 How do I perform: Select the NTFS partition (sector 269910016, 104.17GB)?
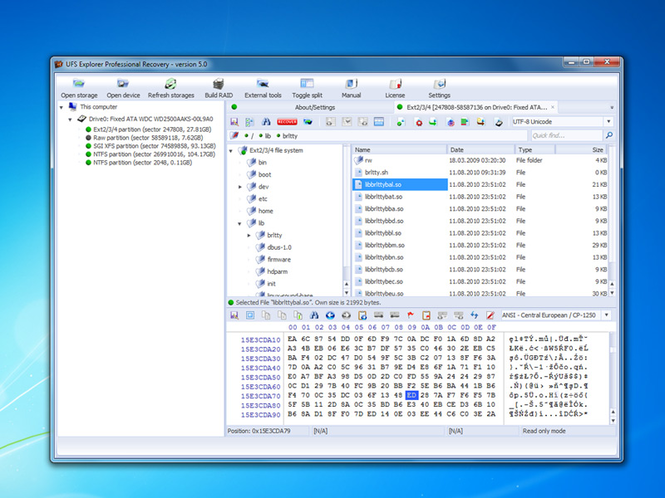click(x=154, y=154)
